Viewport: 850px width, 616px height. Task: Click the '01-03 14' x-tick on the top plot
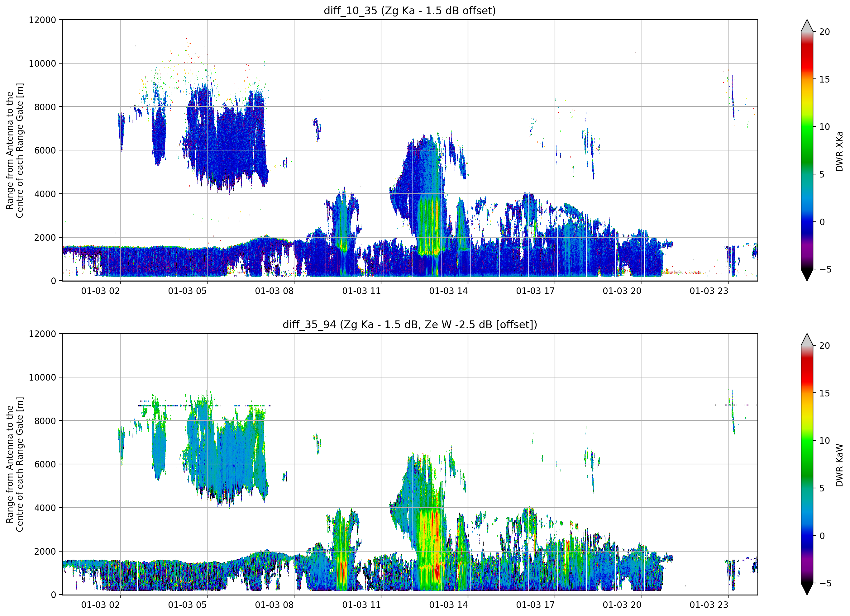click(448, 291)
